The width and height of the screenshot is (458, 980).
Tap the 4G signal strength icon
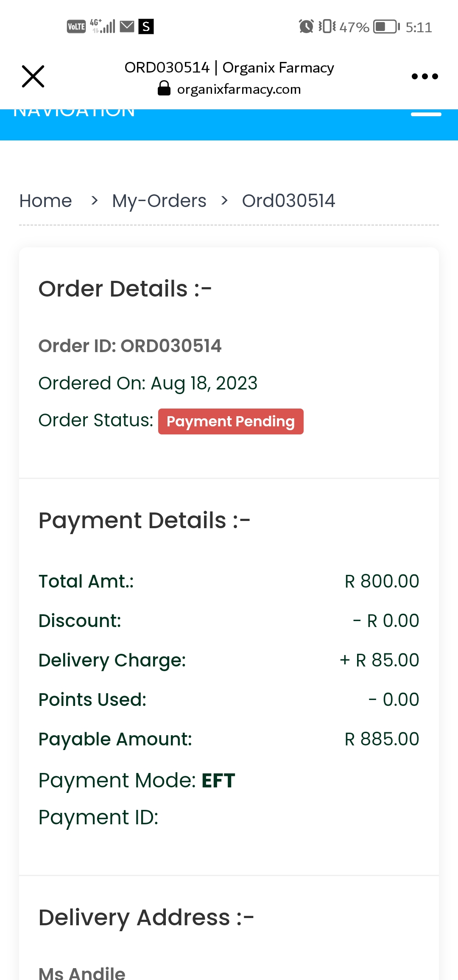(103, 26)
